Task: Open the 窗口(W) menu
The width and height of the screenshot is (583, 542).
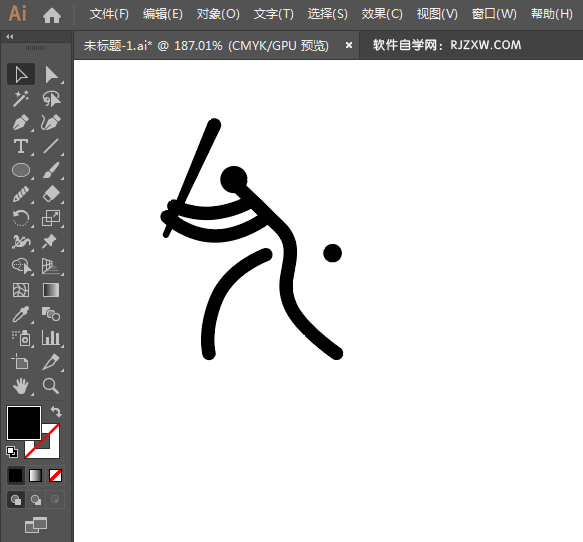Action: tap(494, 14)
